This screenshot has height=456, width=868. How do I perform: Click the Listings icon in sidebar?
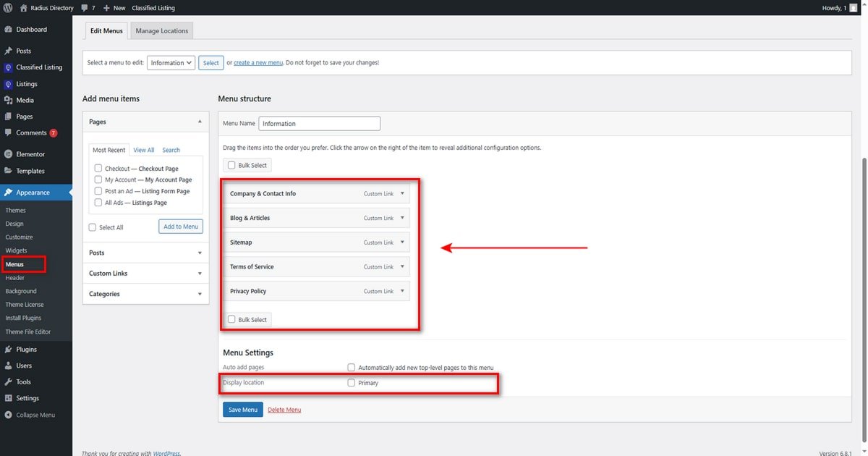tap(8, 84)
